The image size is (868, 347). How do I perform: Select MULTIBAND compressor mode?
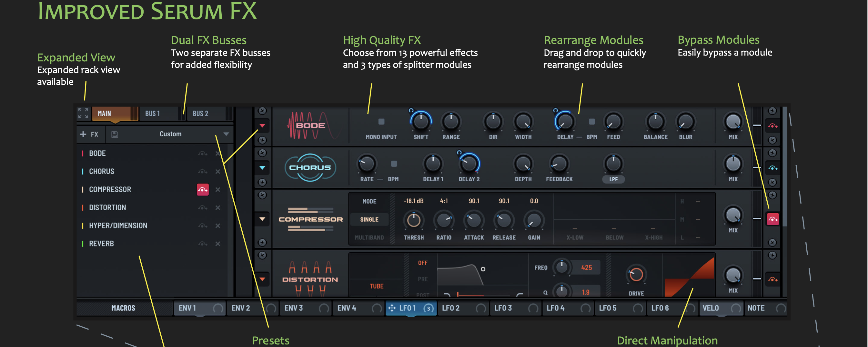pyautogui.click(x=369, y=238)
